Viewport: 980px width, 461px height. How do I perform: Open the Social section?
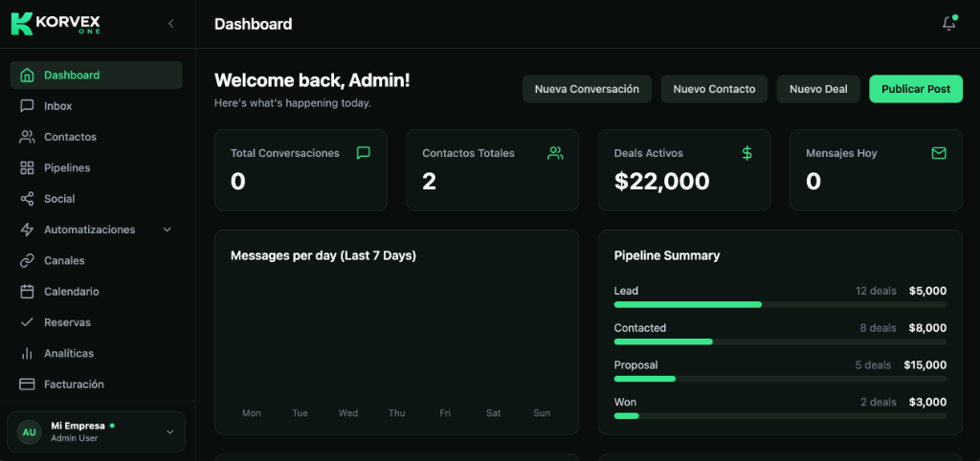pos(97,199)
